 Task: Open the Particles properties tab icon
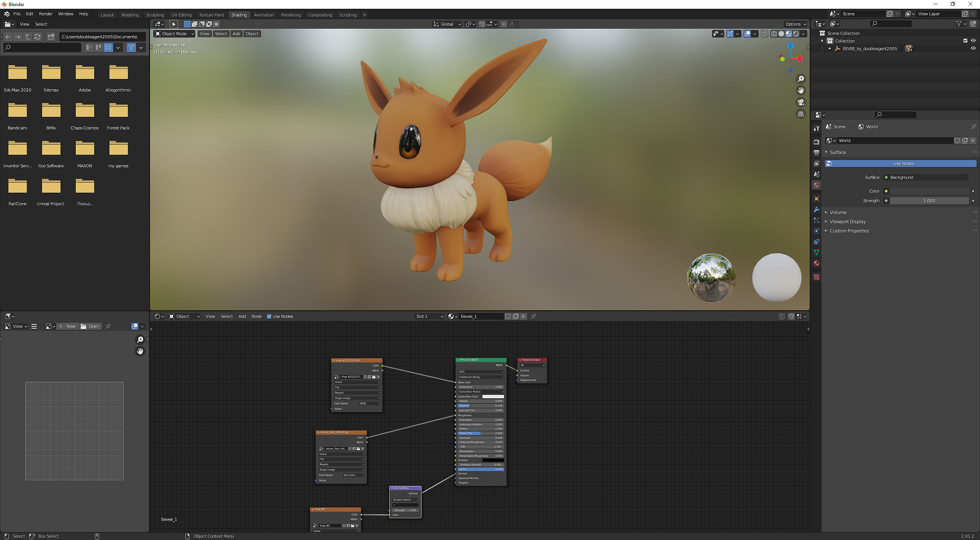click(x=817, y=220)
